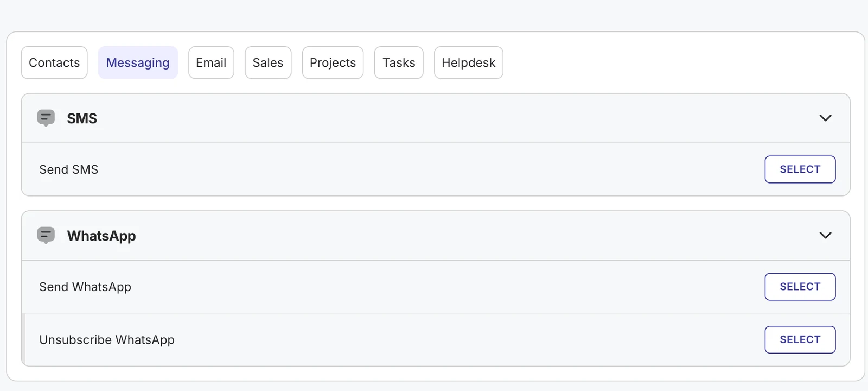Viewport: 868px width, 391px height.
Task: Open the Projects tab
Action: click(x=333, y=62)
